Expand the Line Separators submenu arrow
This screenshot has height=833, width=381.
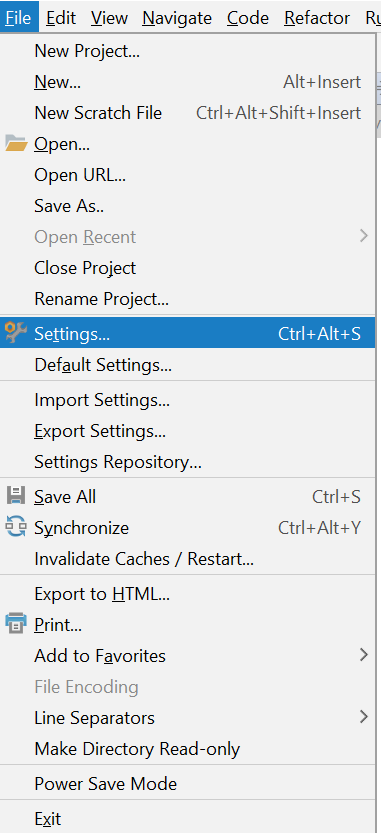click(x=363, y=717)
